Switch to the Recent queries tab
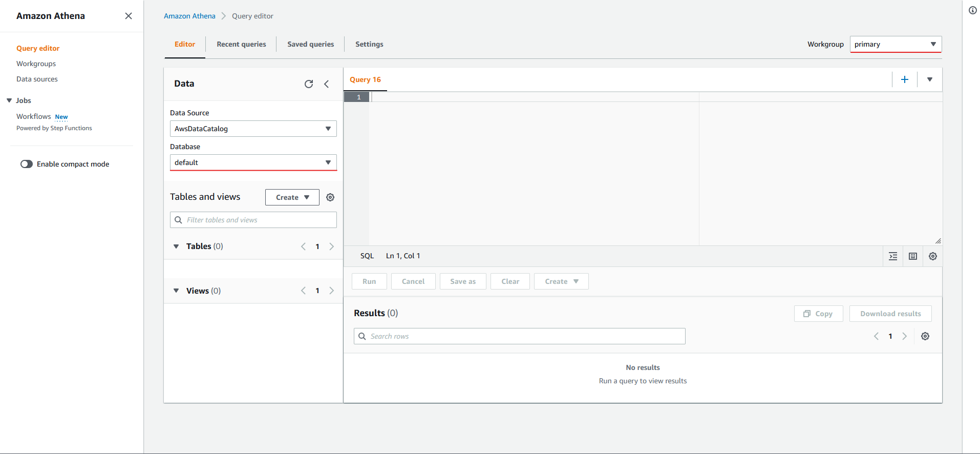980x454 pixels. pos(241,44)
